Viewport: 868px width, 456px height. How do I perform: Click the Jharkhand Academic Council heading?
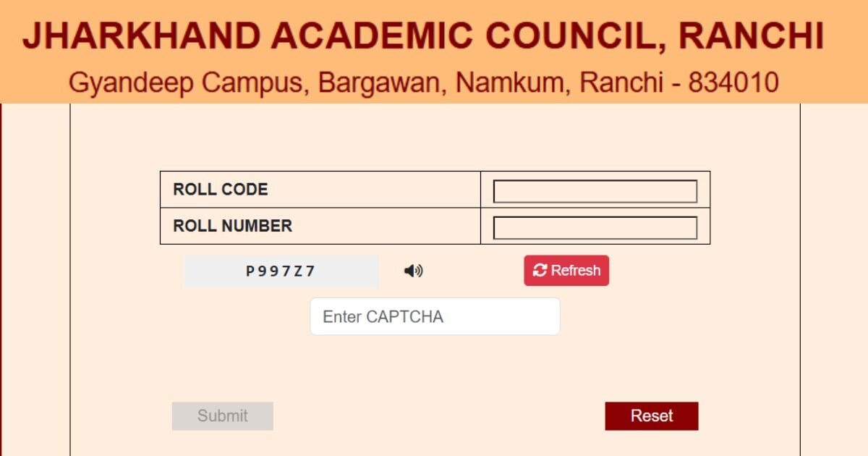coord(423,37)
